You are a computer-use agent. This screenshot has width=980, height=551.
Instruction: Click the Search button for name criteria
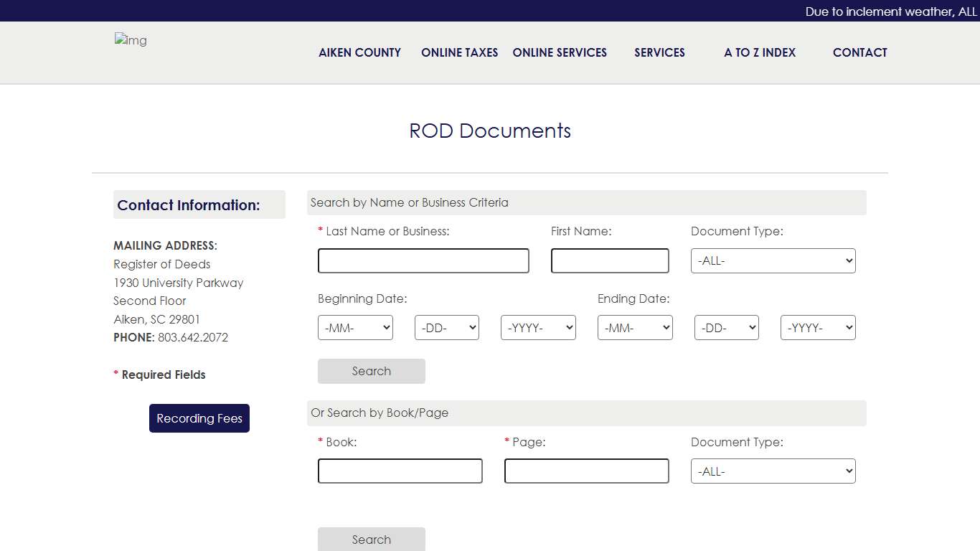[371, 371]
